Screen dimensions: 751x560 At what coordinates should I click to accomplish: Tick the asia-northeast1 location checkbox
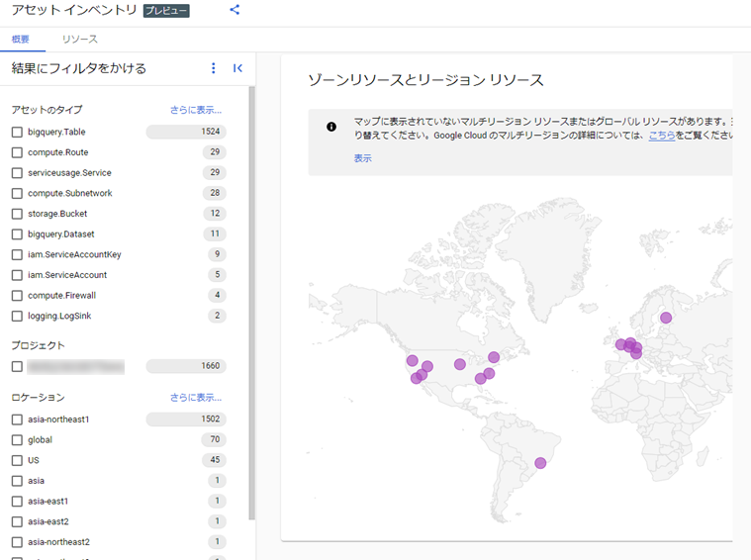17,420
